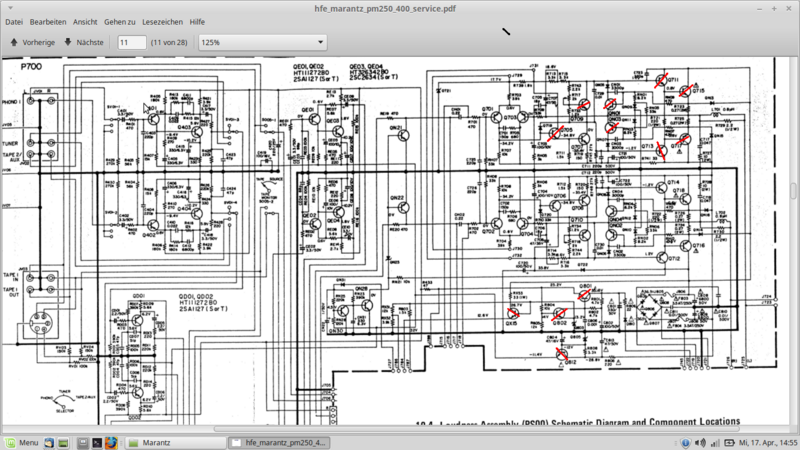Open the update manager shield icon
800x450 pixels.
(686, 442)
